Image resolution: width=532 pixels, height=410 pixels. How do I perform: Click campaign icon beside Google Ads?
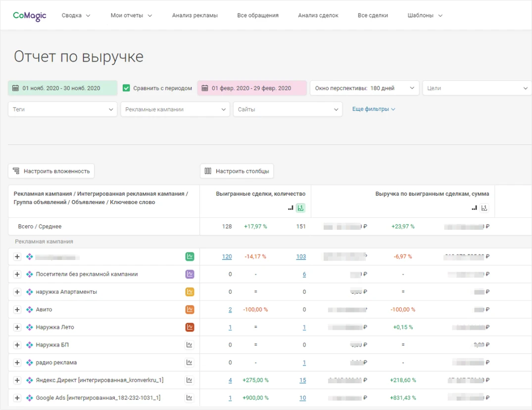[30, 398]
